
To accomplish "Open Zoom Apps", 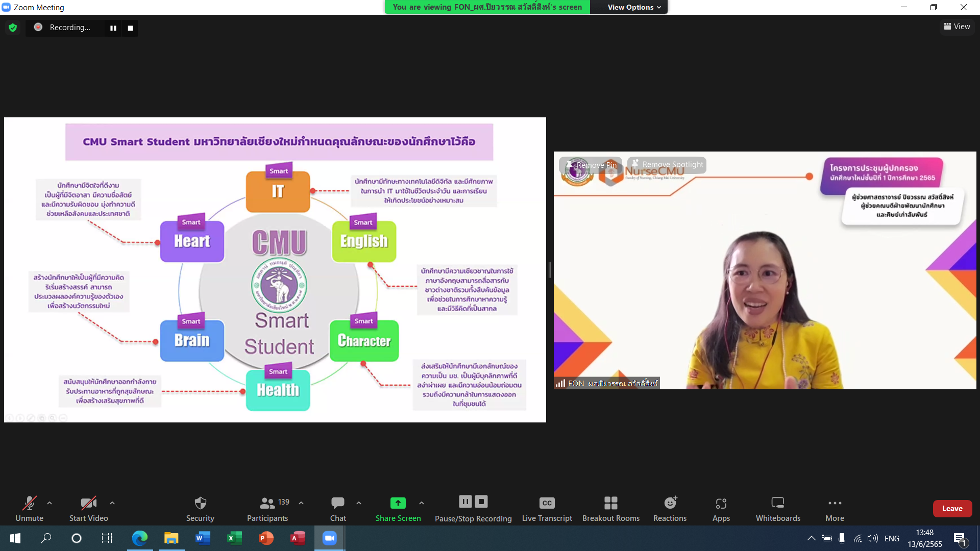I will 721,509.
